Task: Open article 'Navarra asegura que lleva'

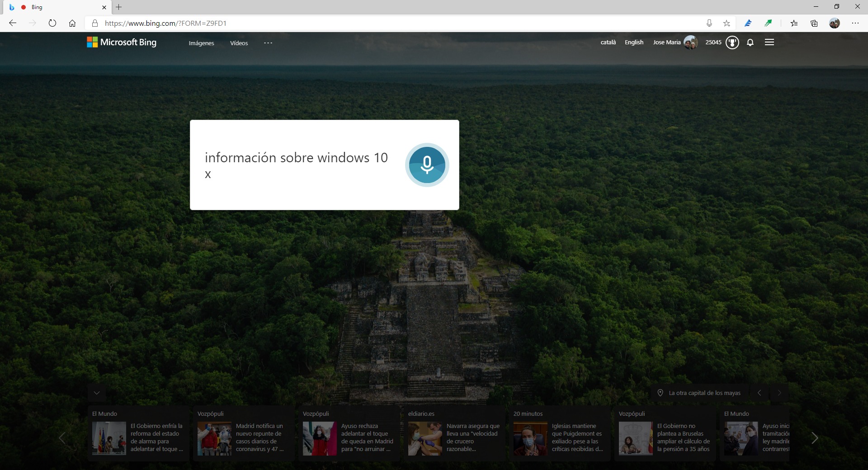Action: 473,437
